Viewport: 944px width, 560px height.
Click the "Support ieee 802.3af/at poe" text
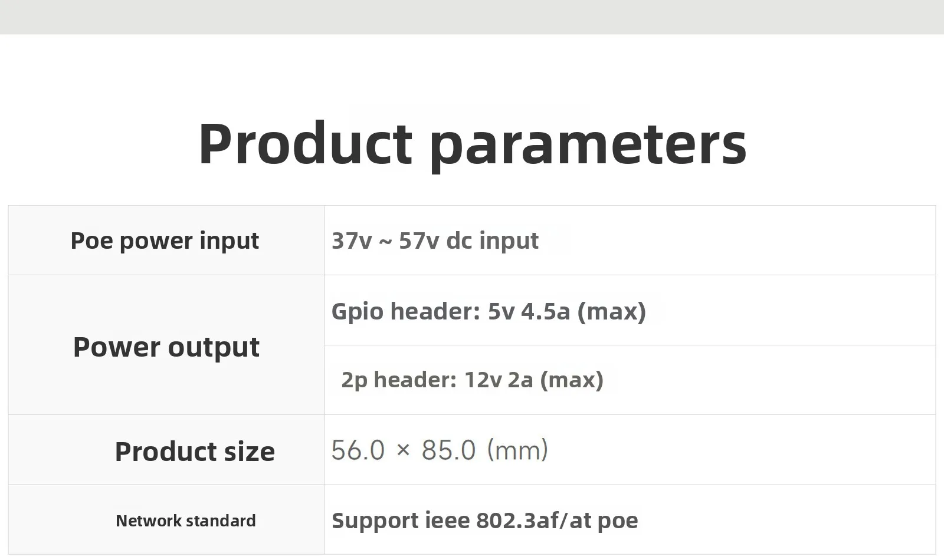click(484, 521)
